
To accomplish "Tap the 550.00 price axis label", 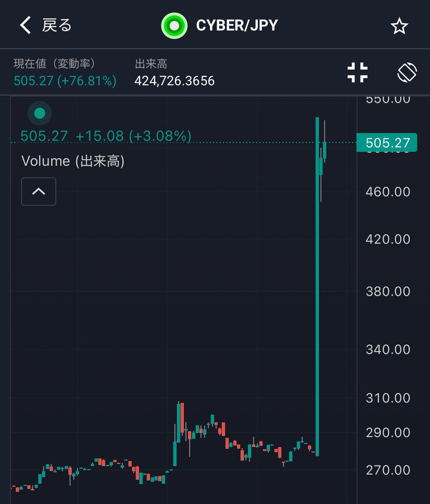I will tap(388, 100).
